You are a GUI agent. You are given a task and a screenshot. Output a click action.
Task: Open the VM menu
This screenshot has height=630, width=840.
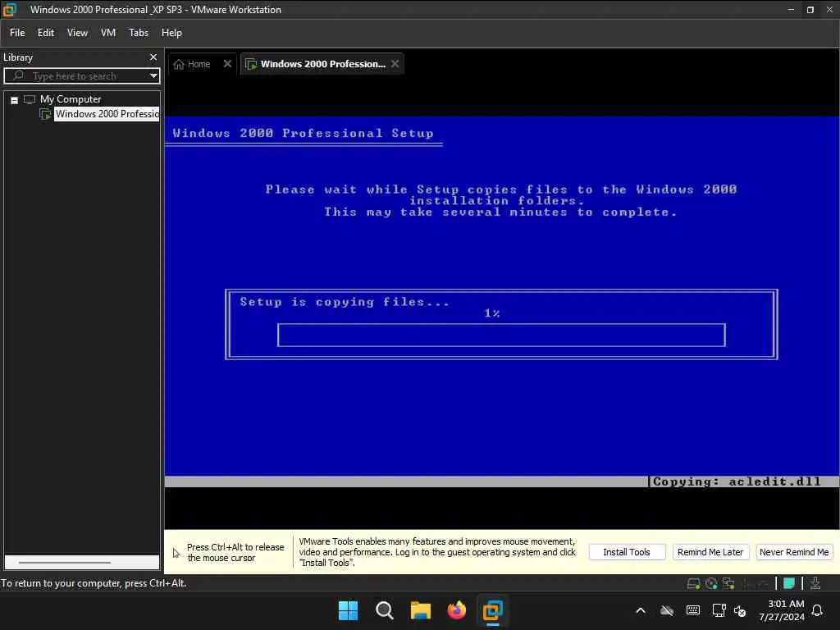click(x=108, y=33)
